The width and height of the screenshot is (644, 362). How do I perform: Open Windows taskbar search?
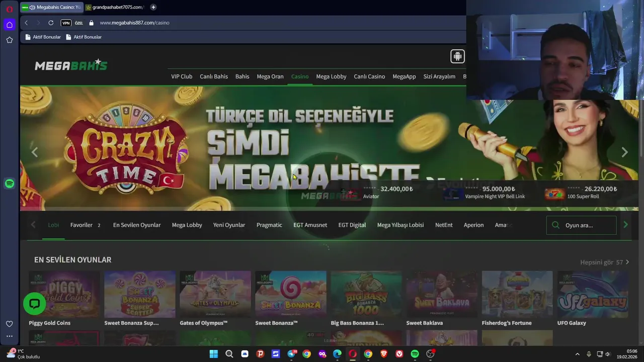coord(229,354)
